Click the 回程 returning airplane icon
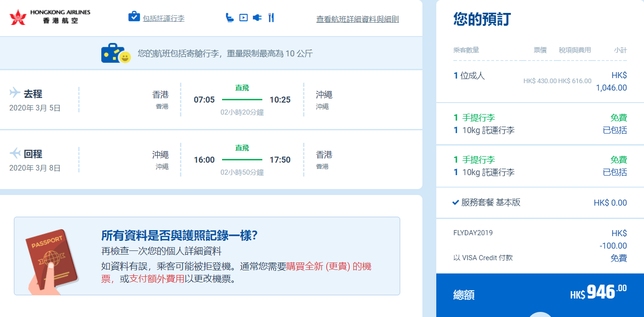644x317 pixels. [15, 152]
